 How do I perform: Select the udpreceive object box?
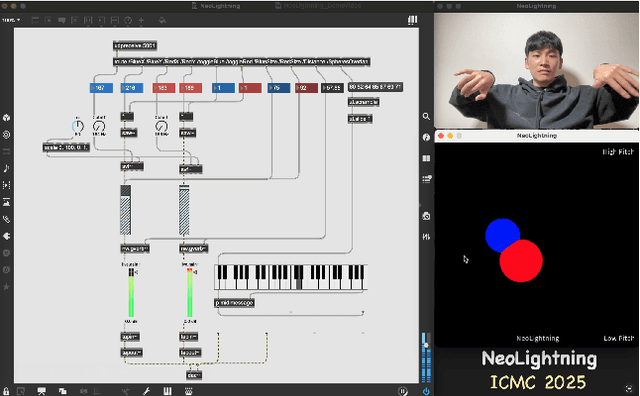click(x=135, y=45)
